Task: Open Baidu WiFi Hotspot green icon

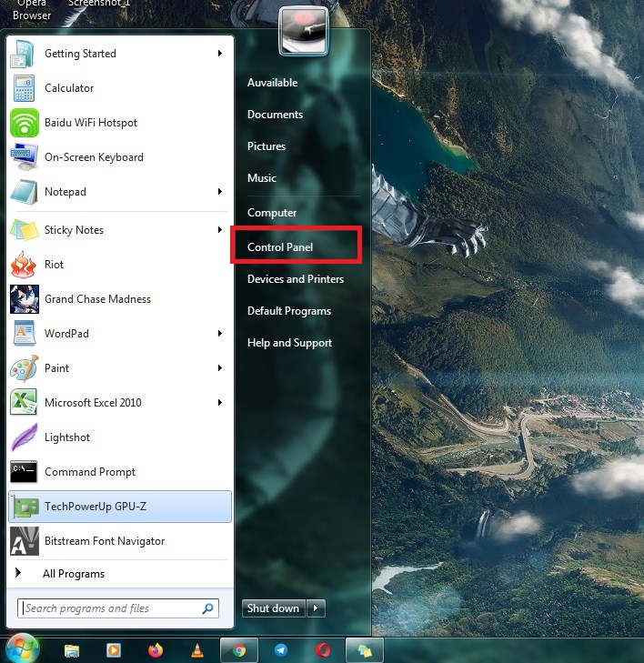Action: (x=24, y=123)
